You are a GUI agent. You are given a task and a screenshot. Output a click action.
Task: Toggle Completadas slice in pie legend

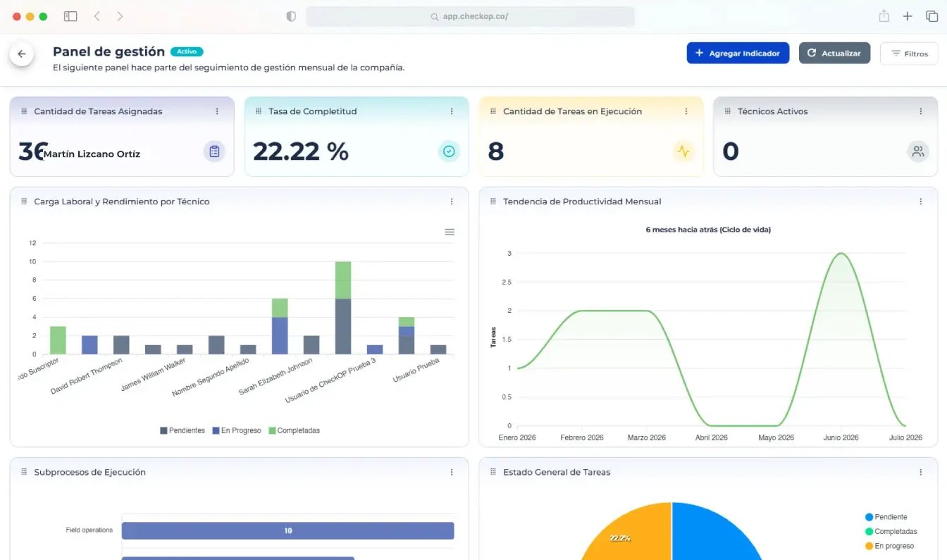pos(891,532)
